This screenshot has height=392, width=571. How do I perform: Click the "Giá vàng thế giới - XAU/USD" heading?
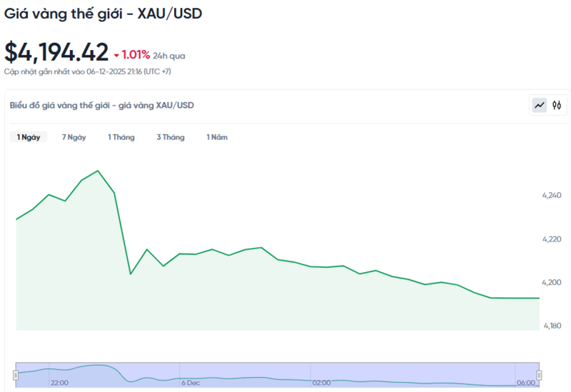[x=103, y=14]
